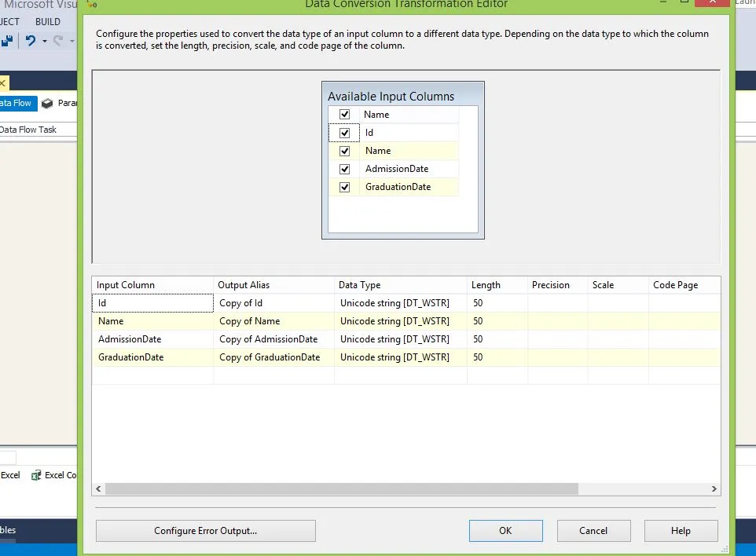
Task: Click Excel Connection Manager icon in Visual Studio
Action: 36,475
